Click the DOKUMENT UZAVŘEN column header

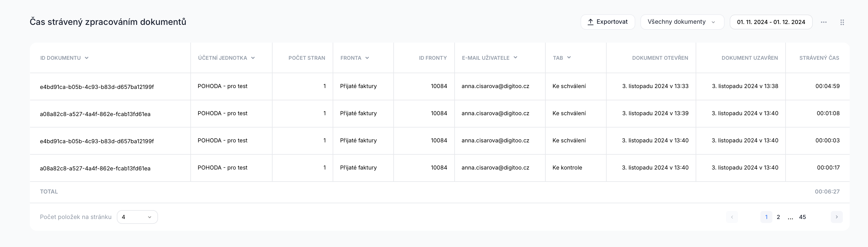click(750, 58)
